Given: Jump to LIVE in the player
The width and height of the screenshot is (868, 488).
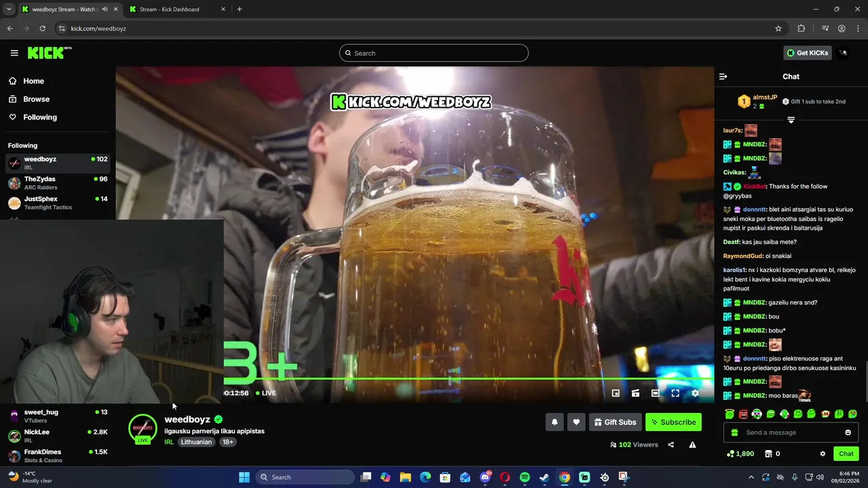Looking at the screenshot, I should coord(266,393).
